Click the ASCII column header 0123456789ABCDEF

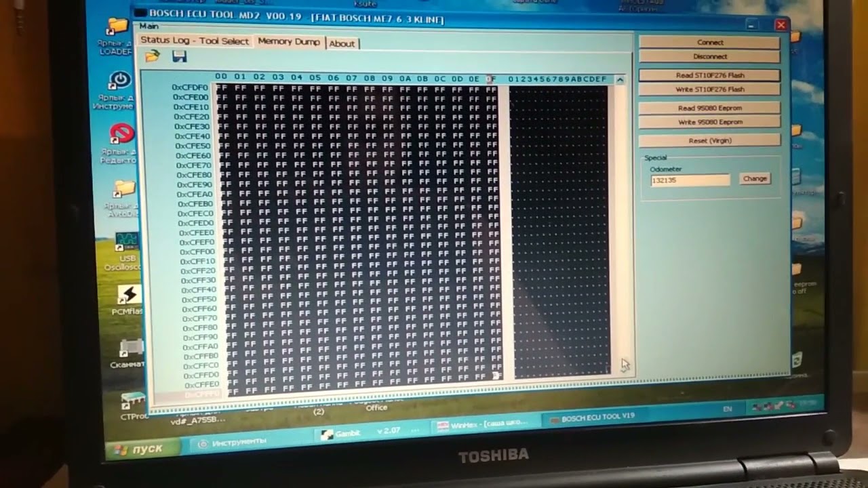(557, 79)
